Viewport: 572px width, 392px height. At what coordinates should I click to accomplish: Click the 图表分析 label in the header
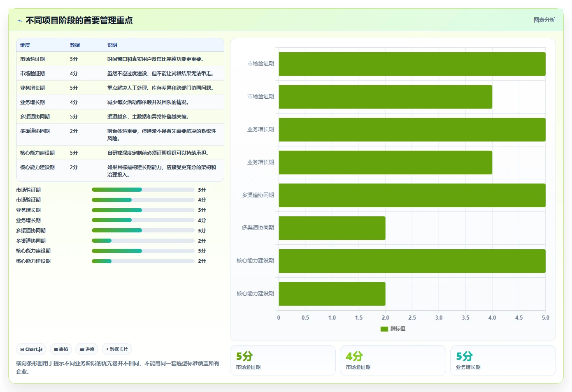click(x=544, y=20)
